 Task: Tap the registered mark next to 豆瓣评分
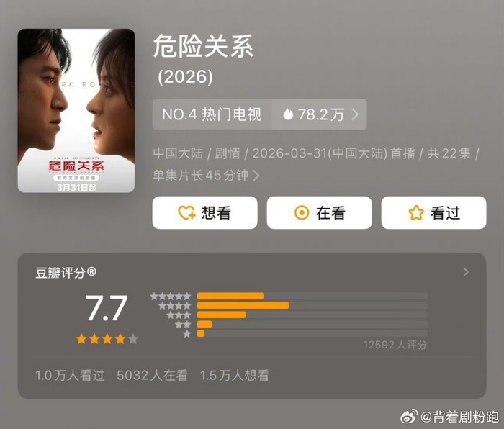[x=91, y=272]
